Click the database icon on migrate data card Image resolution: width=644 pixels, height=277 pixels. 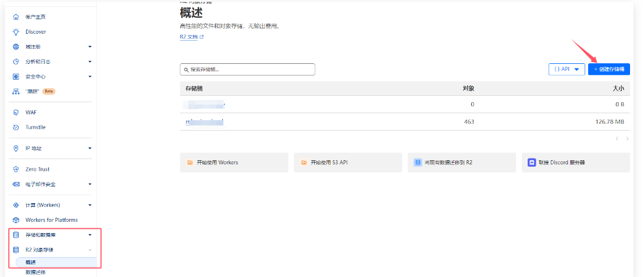tap(418, 162)
